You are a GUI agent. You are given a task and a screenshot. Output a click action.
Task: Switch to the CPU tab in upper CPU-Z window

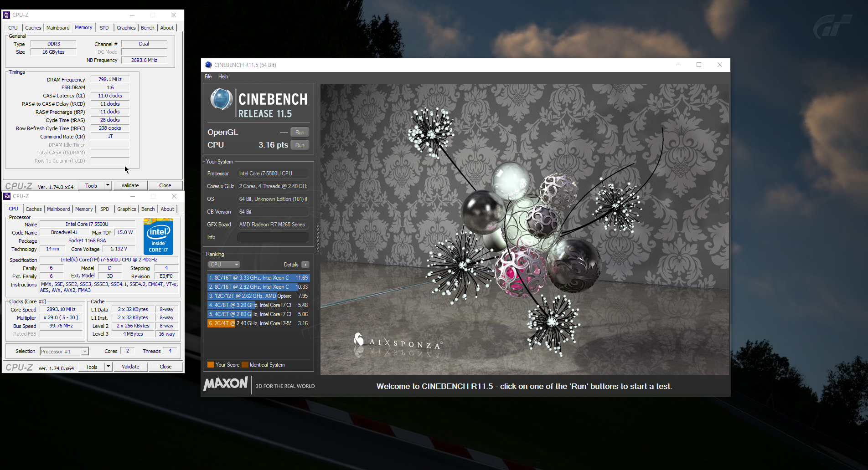(13, 28)
